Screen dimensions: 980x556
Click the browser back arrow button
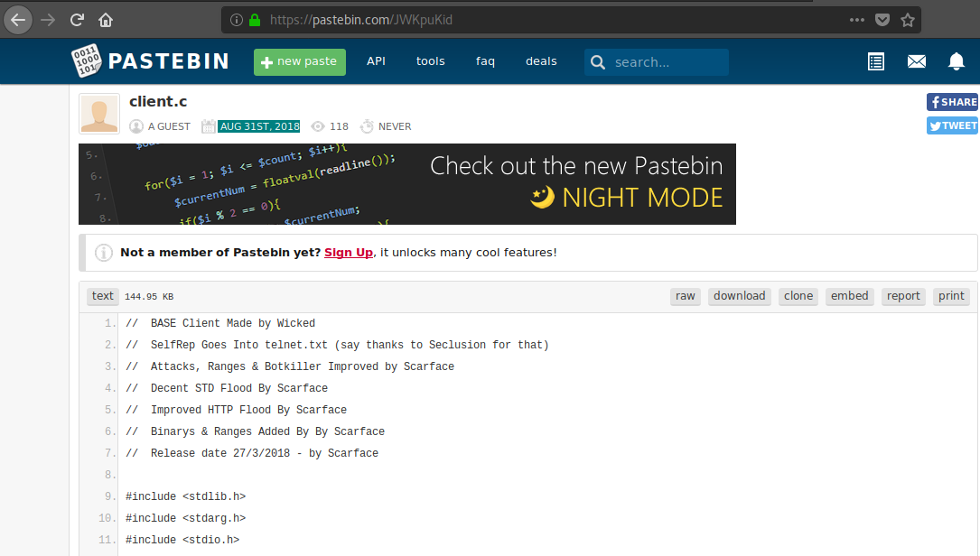pos(18,20)
